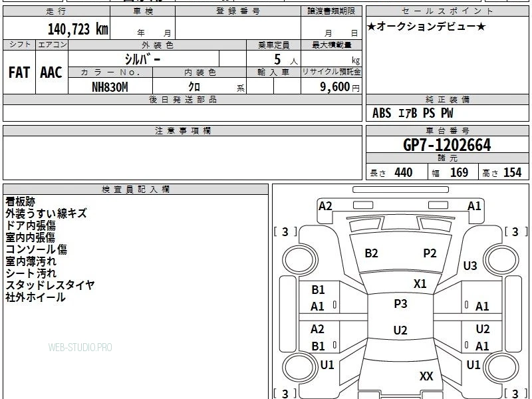Select the AAC air conditioner value
Image resolution: width=532 pixels, height=399 pixels.
[51, 72]
